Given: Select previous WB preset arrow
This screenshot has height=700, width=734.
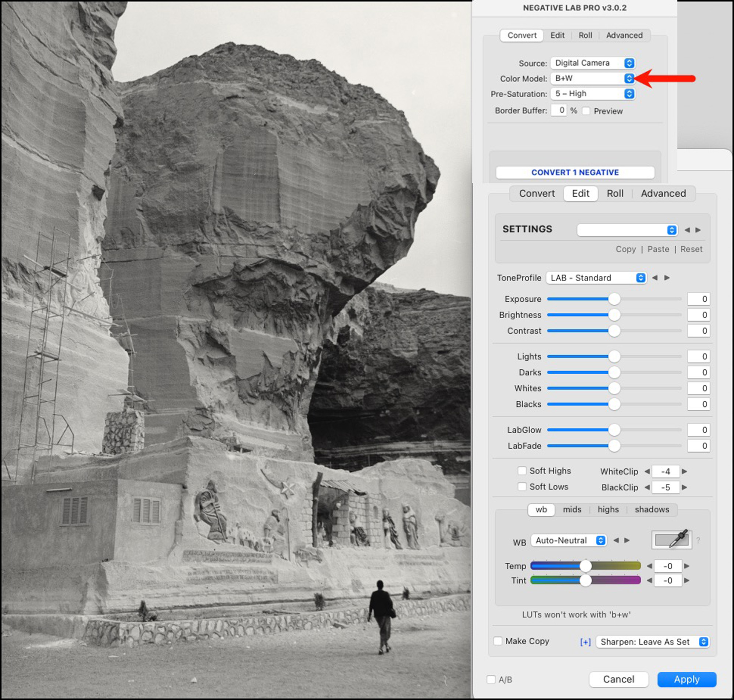Looking at the screenshot, I should point(616,540).
